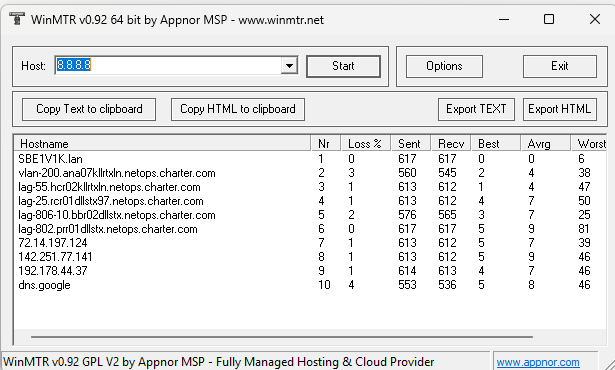The width and height of the screenshot is (615, 370).
Task: Click the Worst value 47 for hop 3
Action: 584,187
